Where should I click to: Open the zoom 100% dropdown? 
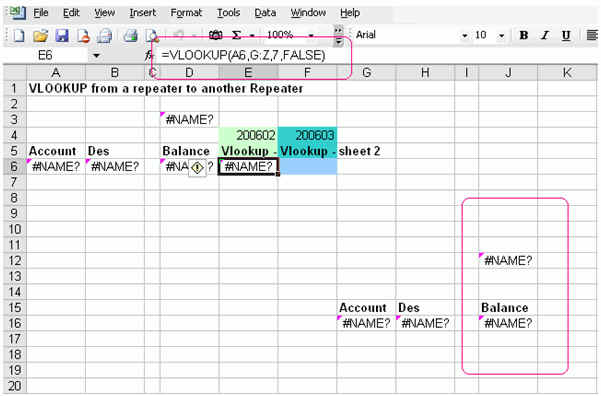point(311,36)
